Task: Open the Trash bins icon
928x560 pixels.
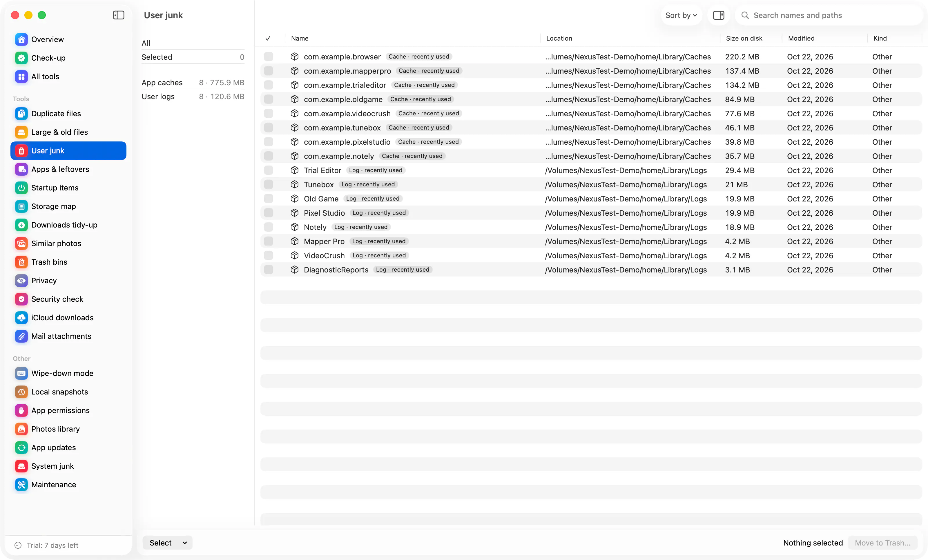Action: point(21,262)
